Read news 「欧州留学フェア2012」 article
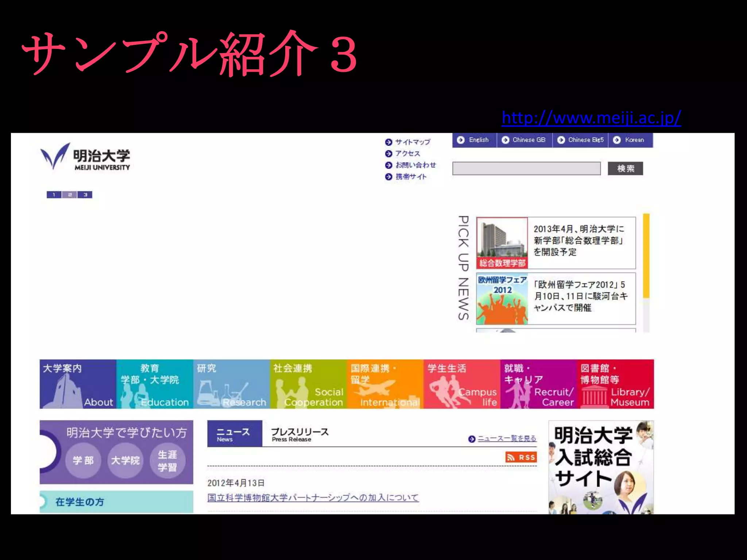Viewport: 747px width, 560px height. tap(581, 296)
